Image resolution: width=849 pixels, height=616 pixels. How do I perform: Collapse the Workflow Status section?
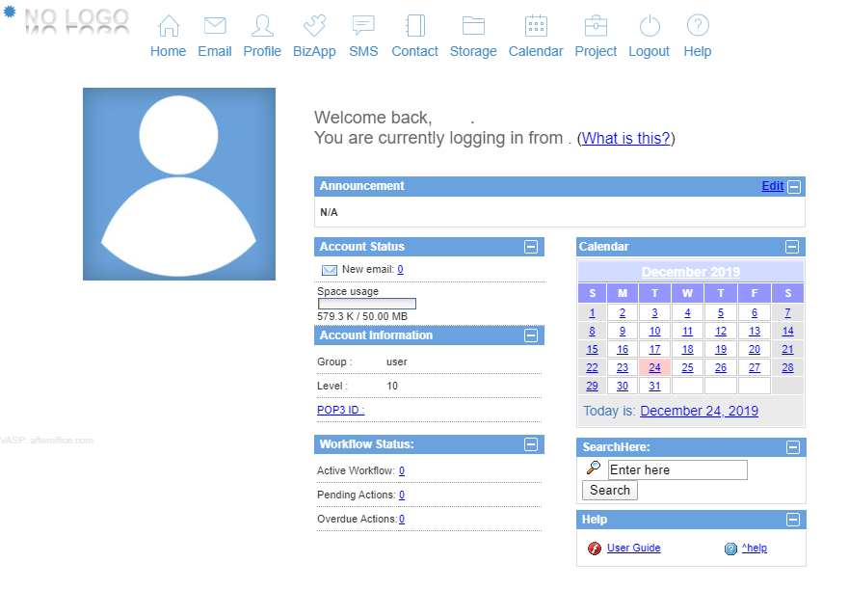click(531, 444)
